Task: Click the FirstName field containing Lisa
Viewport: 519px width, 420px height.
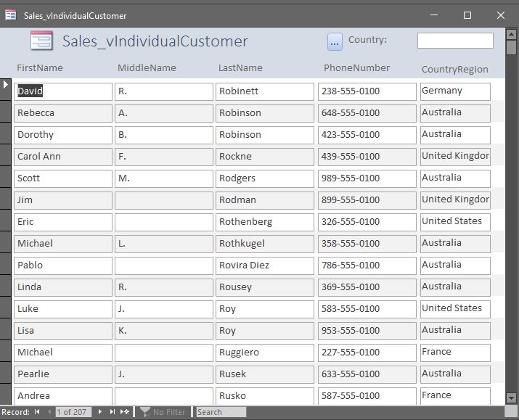Action: [x=63, y=331]
